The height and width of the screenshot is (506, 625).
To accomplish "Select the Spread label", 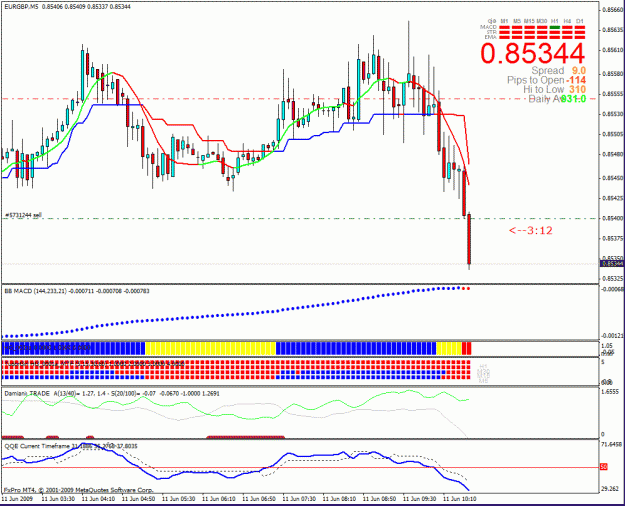I will point(548,71).
